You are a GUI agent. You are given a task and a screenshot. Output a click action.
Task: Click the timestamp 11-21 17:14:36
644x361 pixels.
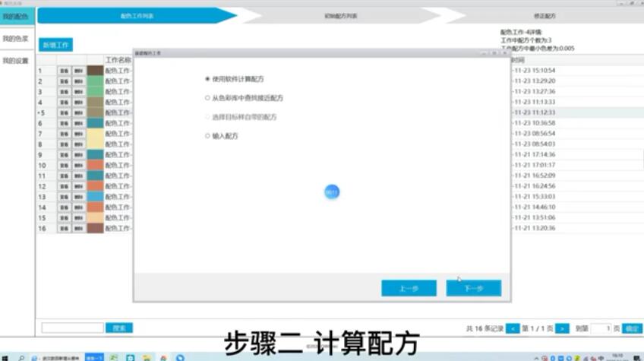(535, 154)
